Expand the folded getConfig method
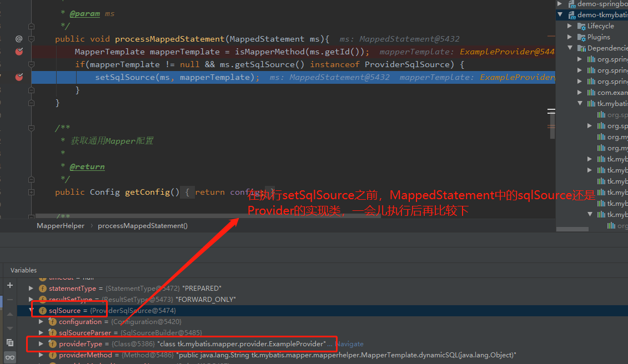628x364 pixels. click(31, 192)
